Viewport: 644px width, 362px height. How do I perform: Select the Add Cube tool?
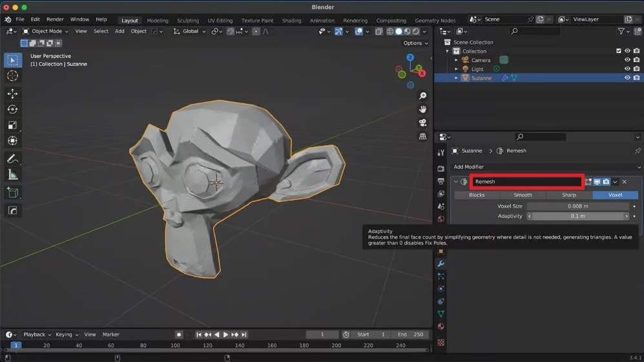tap(12, 192)
